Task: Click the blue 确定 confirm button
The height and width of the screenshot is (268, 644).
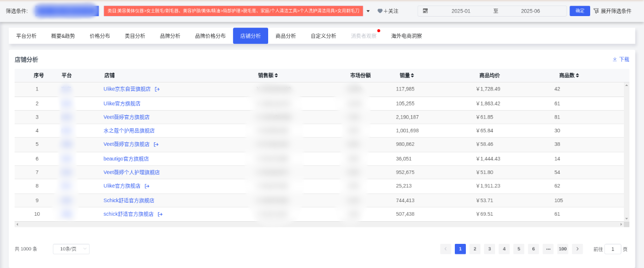Action: coord(580,11)
